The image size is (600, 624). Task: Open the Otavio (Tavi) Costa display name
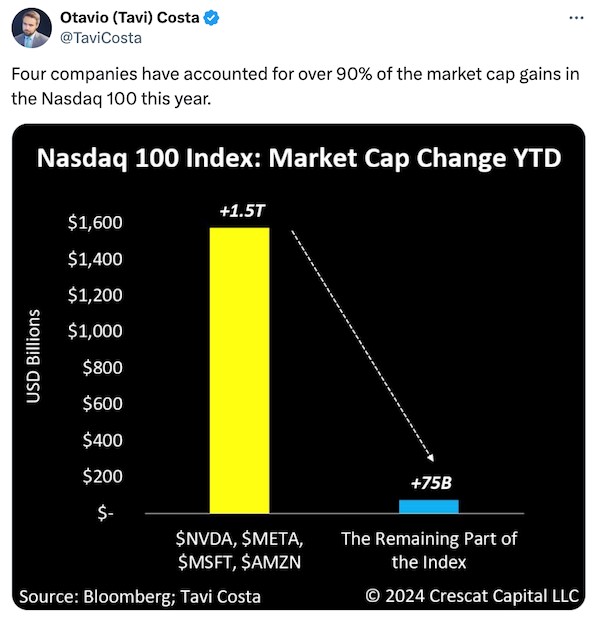[130, 18]
